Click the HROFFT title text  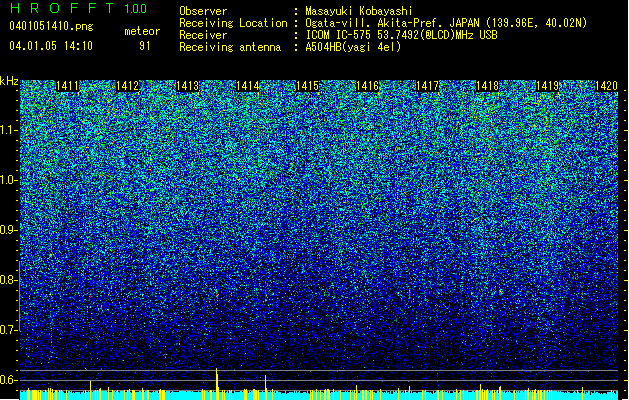pyautogui.click(x=62, y=8)
